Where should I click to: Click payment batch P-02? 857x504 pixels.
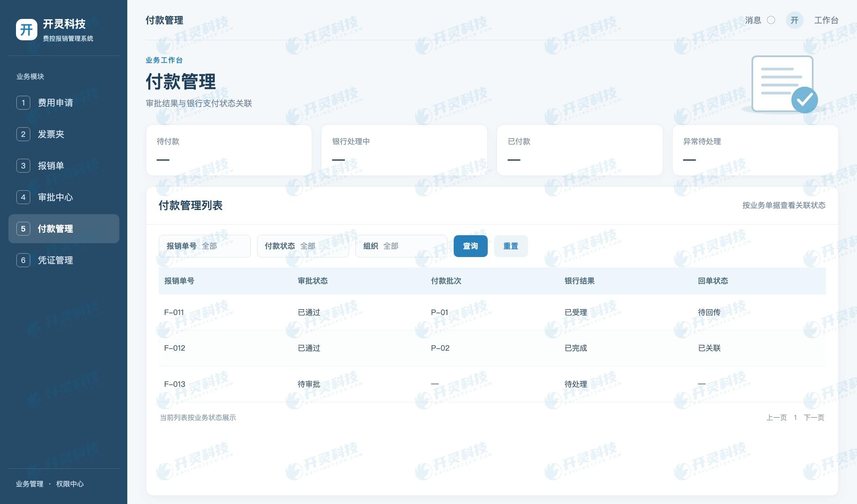coord(440,348)
